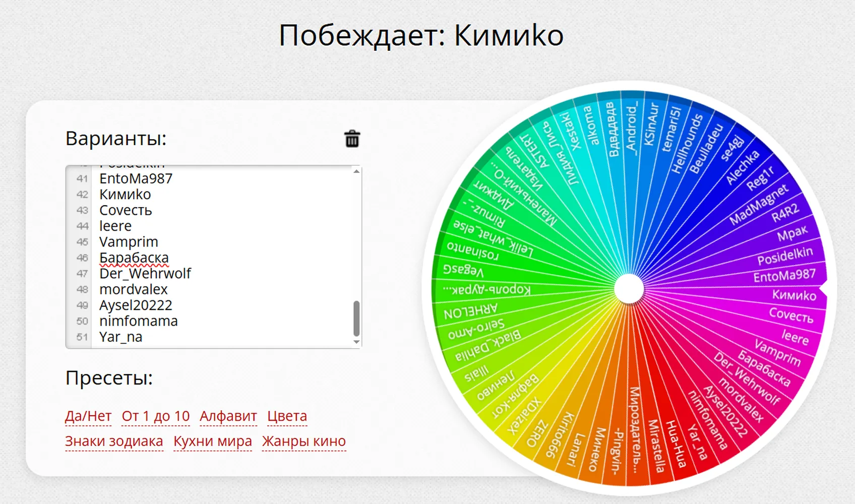
Task: Click the _Android_ segment on the wheel
Action: pos(631,126)
